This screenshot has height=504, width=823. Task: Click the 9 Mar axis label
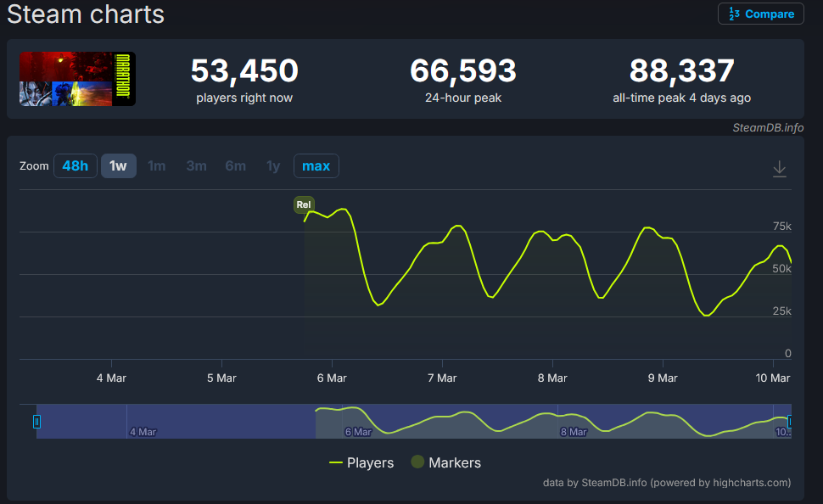pyautogui.click(x=663, y=378)
